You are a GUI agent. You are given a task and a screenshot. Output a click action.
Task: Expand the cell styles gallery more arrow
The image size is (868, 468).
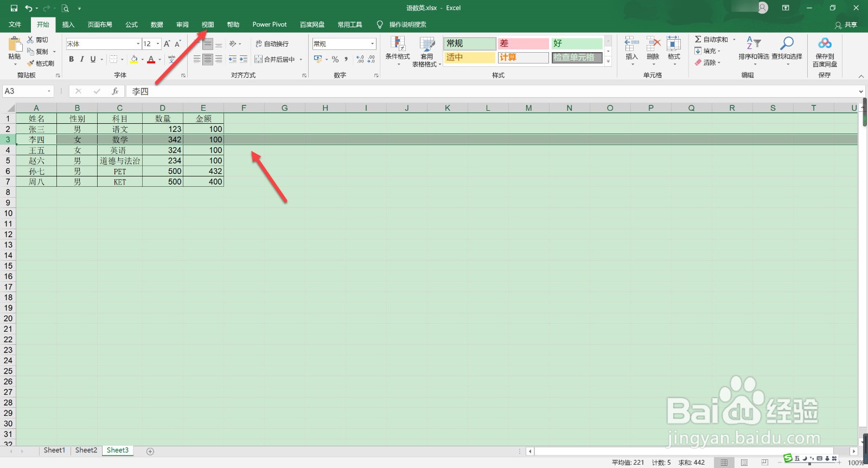click(x=608, y=62)
